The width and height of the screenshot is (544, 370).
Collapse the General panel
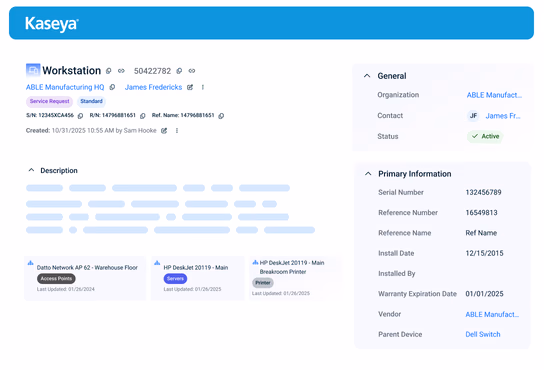pos(367,76)
